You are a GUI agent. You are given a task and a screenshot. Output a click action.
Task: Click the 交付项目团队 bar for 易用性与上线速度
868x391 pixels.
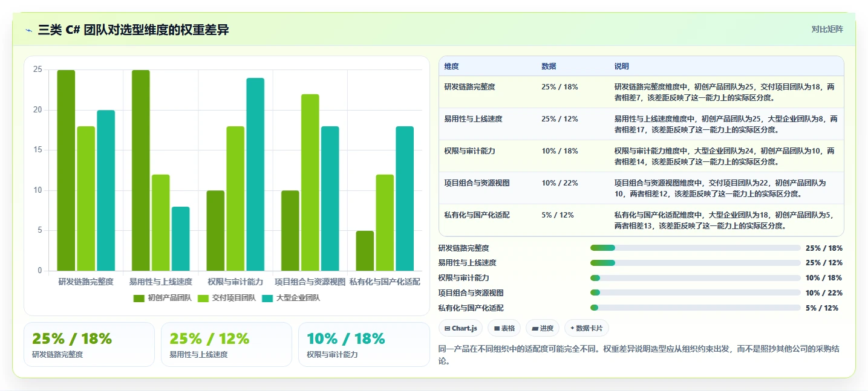(161, 223)
